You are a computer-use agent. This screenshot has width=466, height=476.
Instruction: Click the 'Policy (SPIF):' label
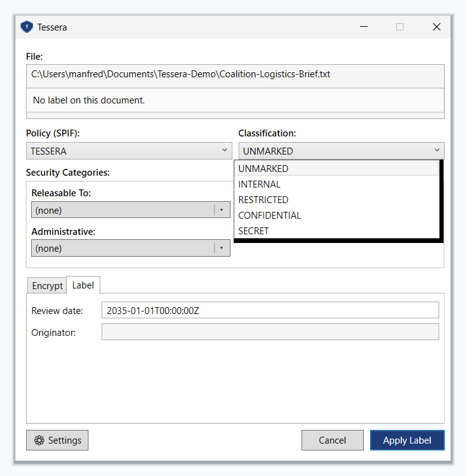click(x=53, y=133)
